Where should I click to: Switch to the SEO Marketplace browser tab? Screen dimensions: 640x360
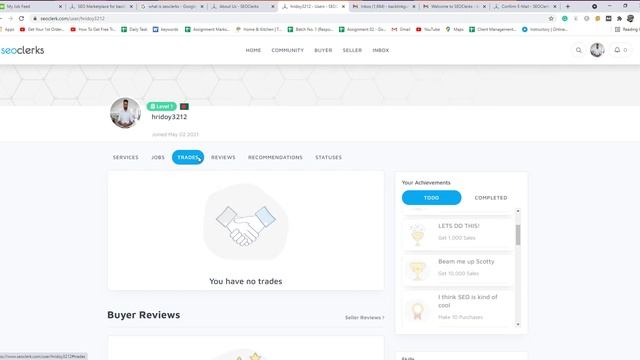[101, 7]
